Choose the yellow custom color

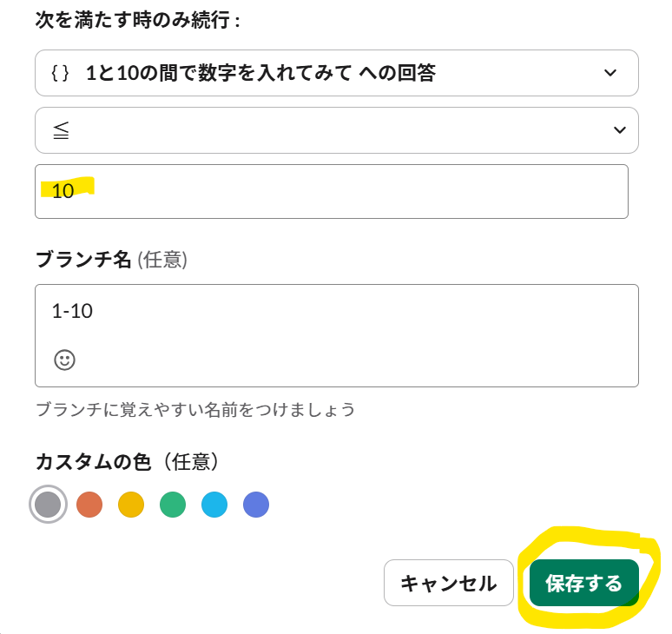[x=131, y=505]
